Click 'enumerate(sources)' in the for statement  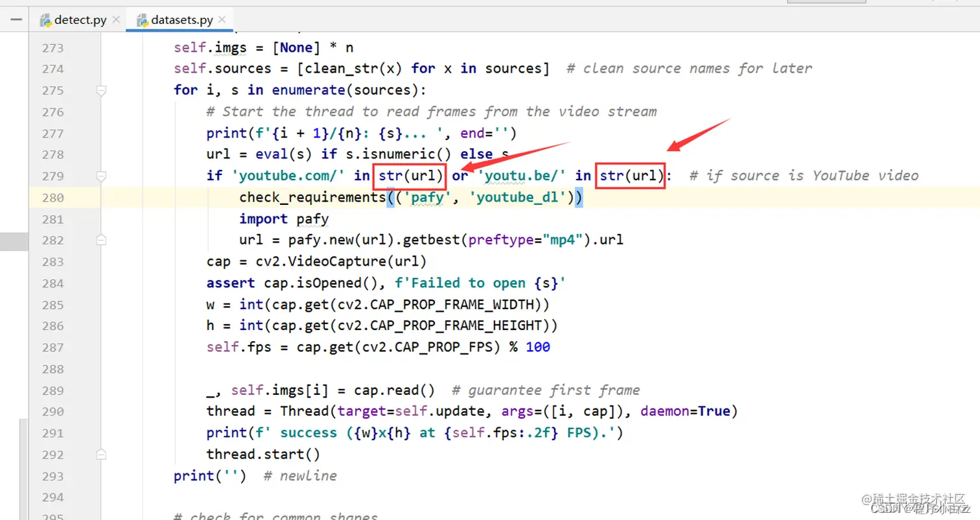[x=345, y=90]
